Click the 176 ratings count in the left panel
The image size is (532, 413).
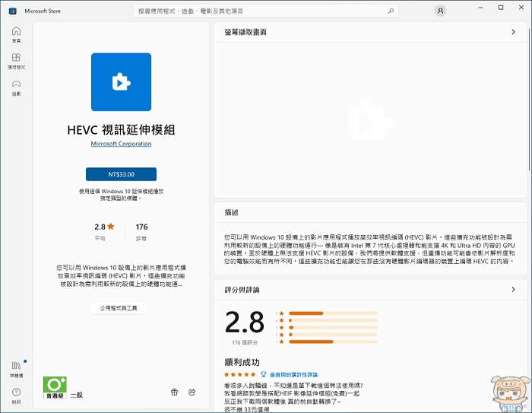141,227
